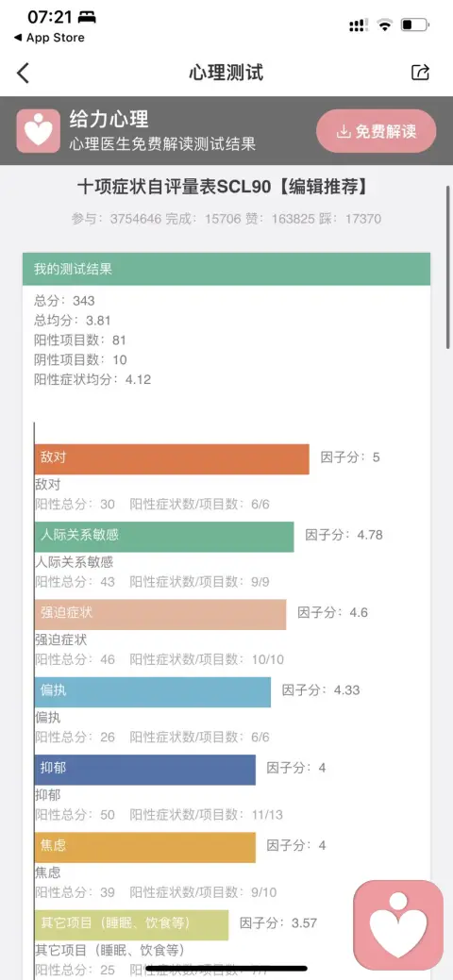
Task: Tap the back arrow icon
Action: (24, 73)
